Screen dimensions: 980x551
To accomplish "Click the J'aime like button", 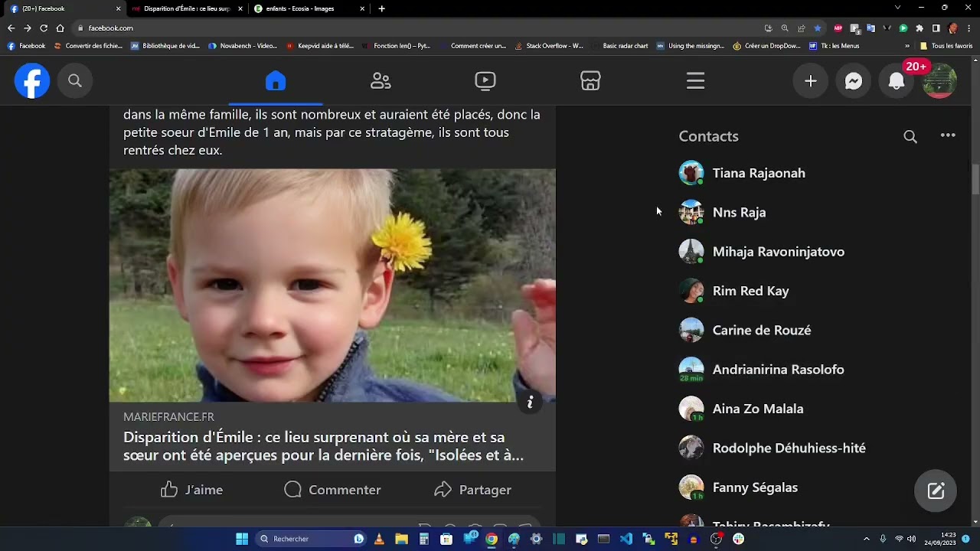I will tap(192, 490).
